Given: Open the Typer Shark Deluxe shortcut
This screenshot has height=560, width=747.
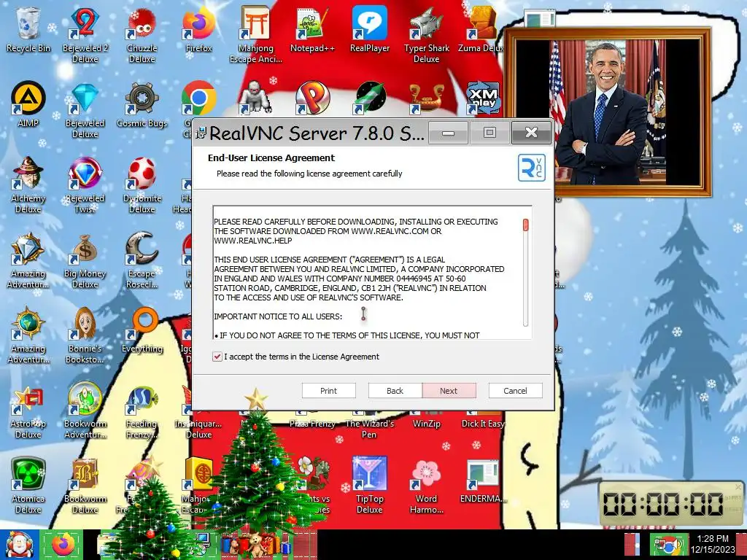Looking at the screenshot, I should pos(426,34).
